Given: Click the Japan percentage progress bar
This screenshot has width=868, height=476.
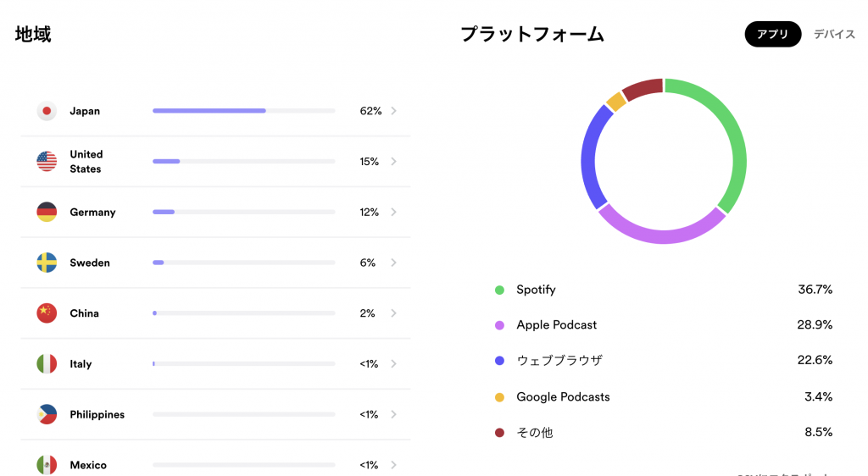Looking at the screenshot, I should click(243, 111).
